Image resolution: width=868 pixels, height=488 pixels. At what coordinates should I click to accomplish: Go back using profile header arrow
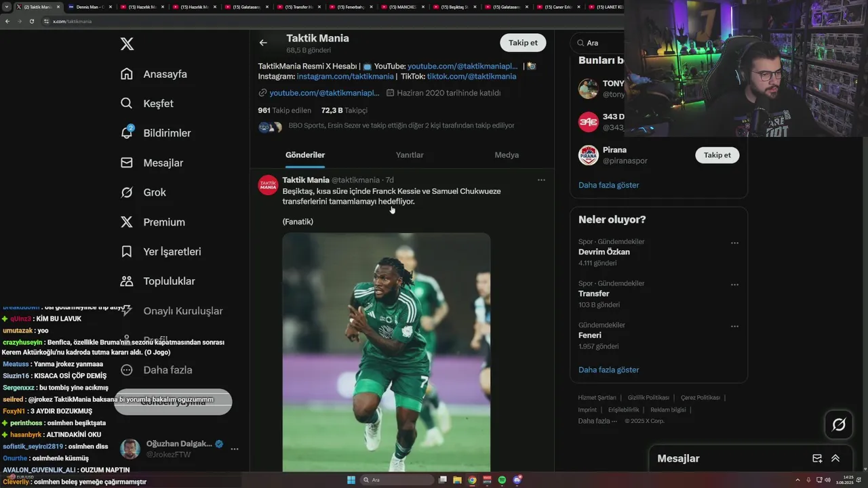[263, 43]
